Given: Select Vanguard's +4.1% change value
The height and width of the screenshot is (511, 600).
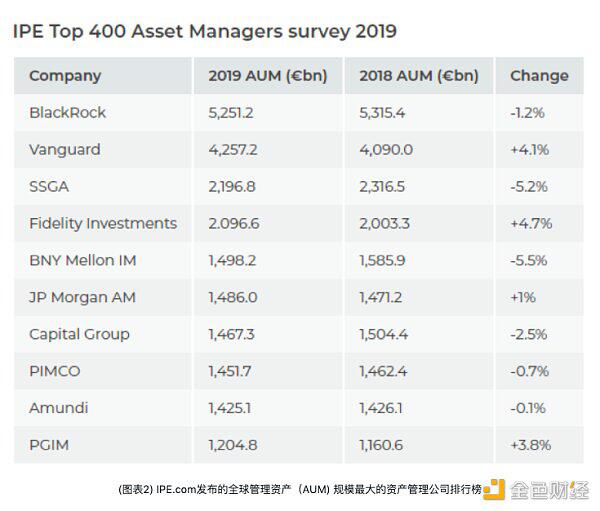Looking at the screenshot, I should [x=530, y=150].
